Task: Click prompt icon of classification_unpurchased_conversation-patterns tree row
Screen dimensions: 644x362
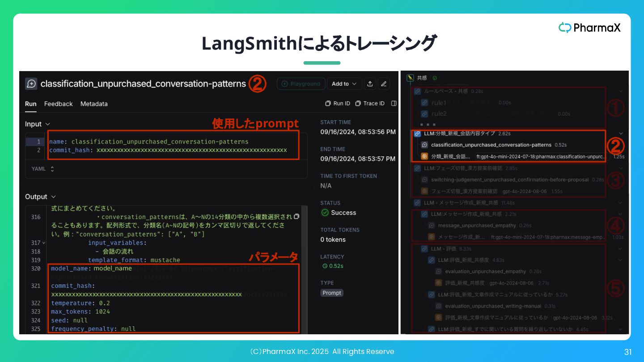Action: pos(425,145)
